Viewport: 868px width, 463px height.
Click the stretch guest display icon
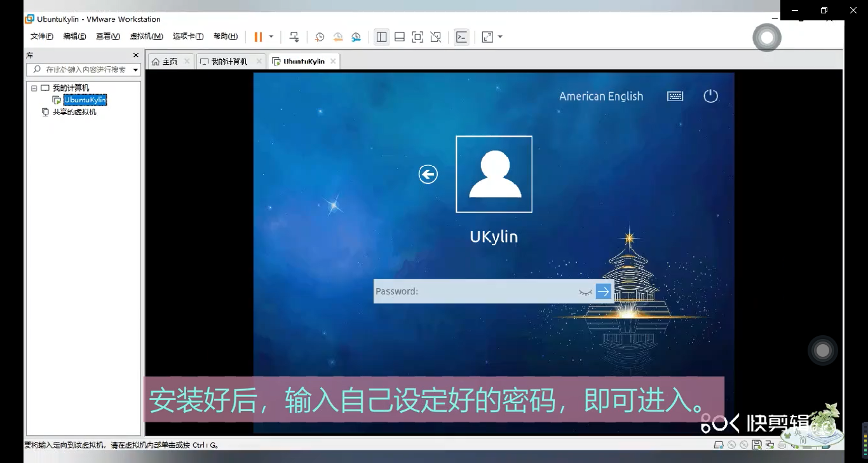[x=487, y=37]
